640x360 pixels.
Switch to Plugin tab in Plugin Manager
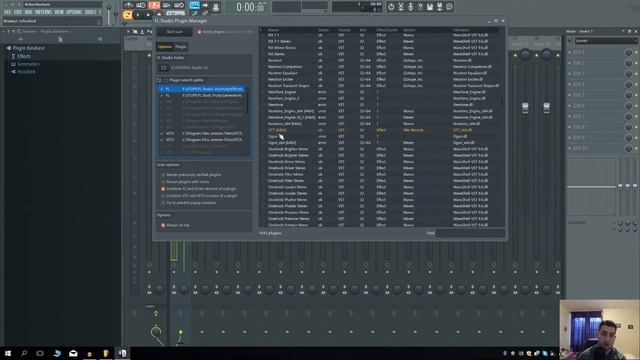pos(180,47)
